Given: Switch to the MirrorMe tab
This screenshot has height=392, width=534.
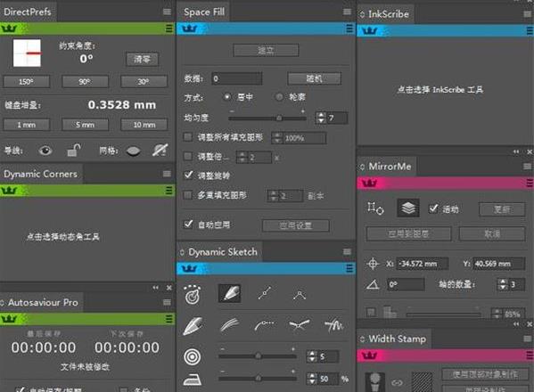Looking at the screenshot, I should coord(387,167).
